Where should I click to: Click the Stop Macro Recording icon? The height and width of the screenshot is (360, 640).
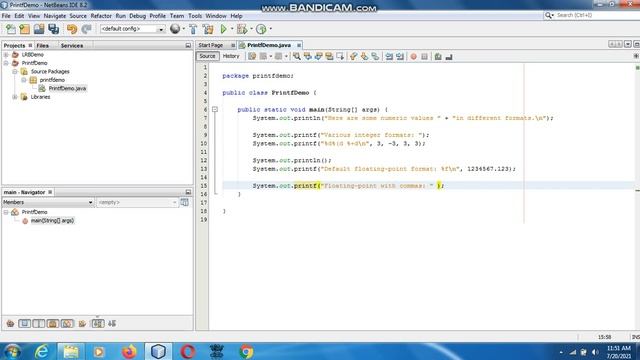point(424,56)
